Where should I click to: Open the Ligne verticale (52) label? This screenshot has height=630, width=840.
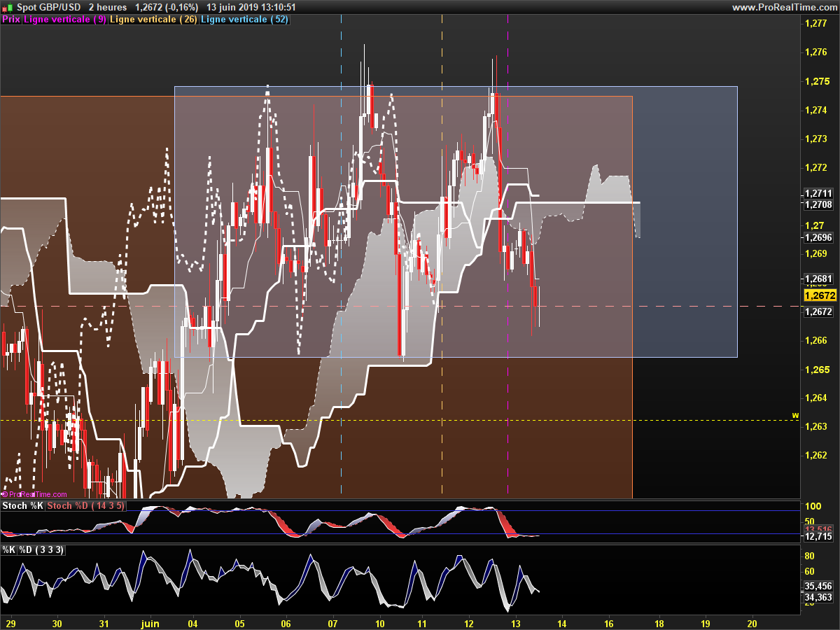(x=245, y=20)
